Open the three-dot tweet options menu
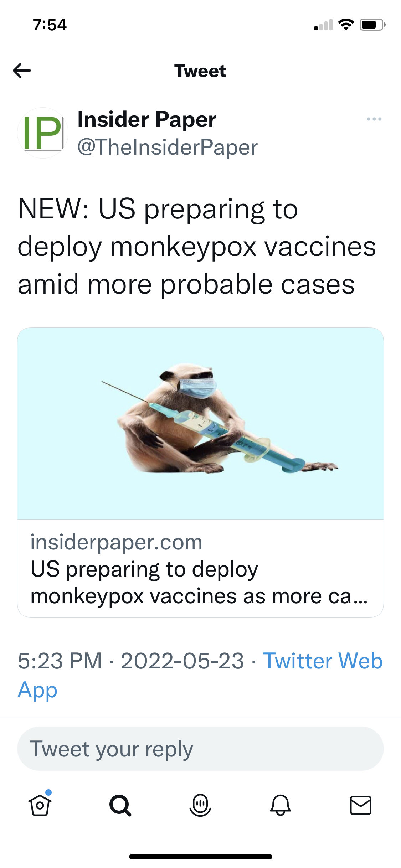 click(374, 119)
